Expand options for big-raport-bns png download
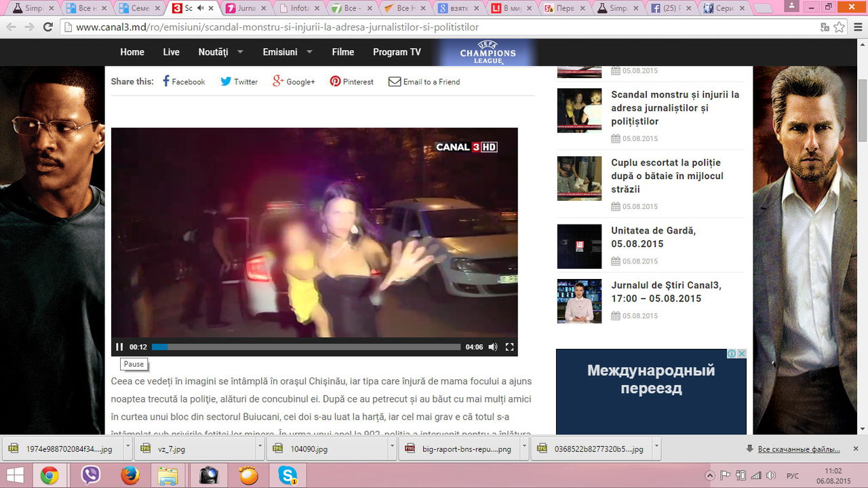The height and width of the screenshot is (488, 868). click(x=525, y=449)
